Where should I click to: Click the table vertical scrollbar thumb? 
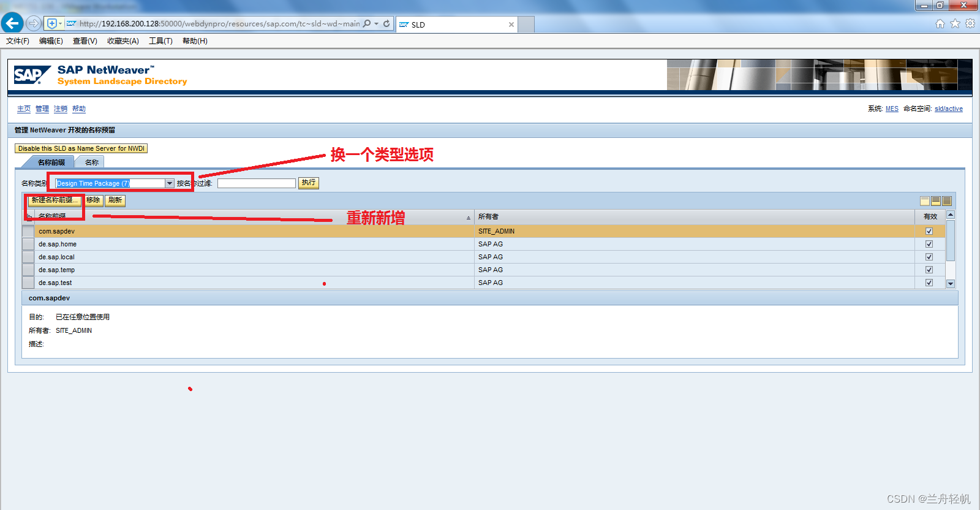pos(951,240)
